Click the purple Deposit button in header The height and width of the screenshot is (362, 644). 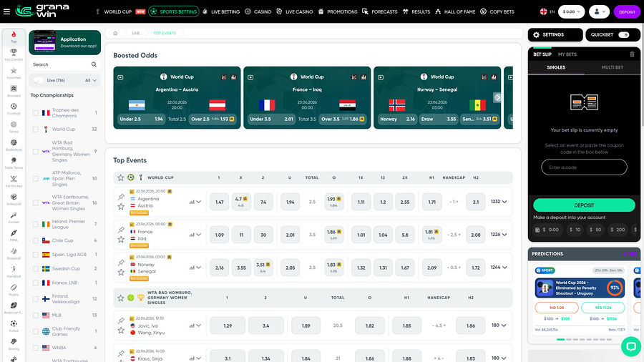[627, 11]
